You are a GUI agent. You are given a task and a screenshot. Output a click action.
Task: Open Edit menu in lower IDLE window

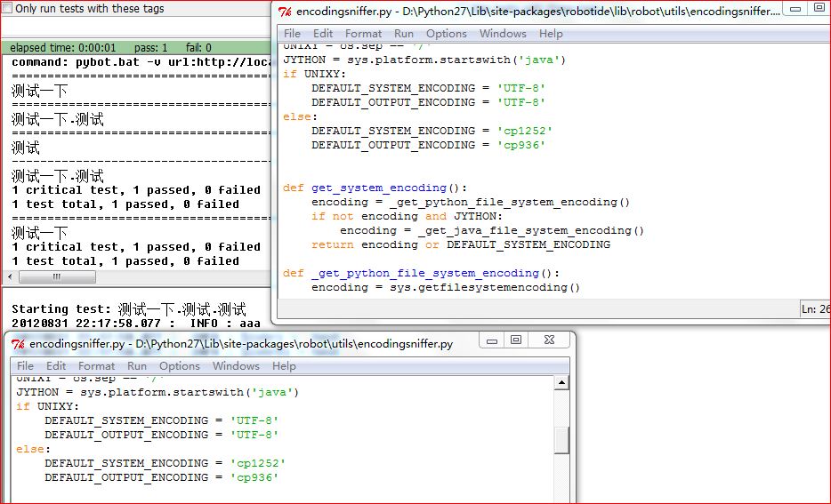coord(56,366)
